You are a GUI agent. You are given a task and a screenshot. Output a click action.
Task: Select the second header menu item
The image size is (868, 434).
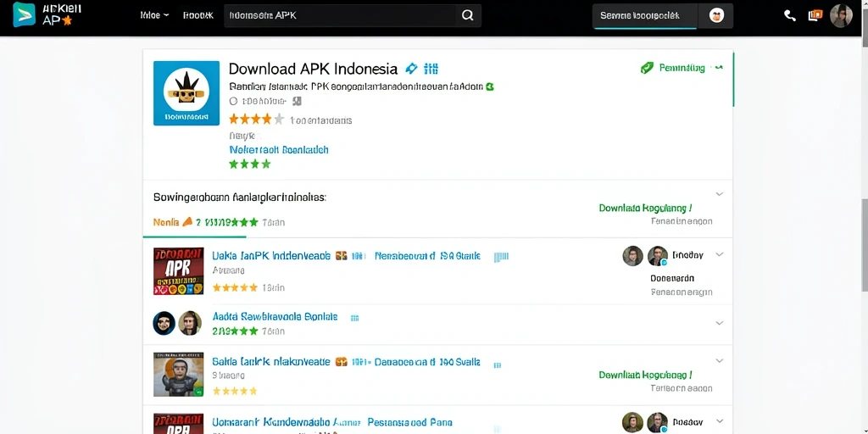point(198,15)
